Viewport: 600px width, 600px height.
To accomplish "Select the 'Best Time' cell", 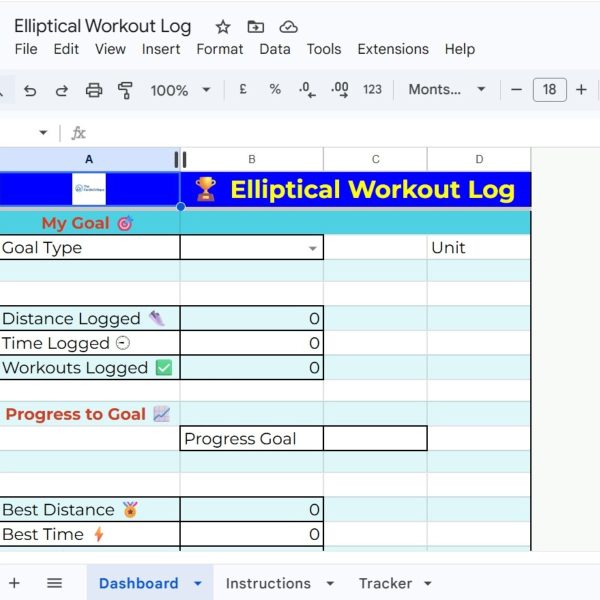I will click(90, 534).
